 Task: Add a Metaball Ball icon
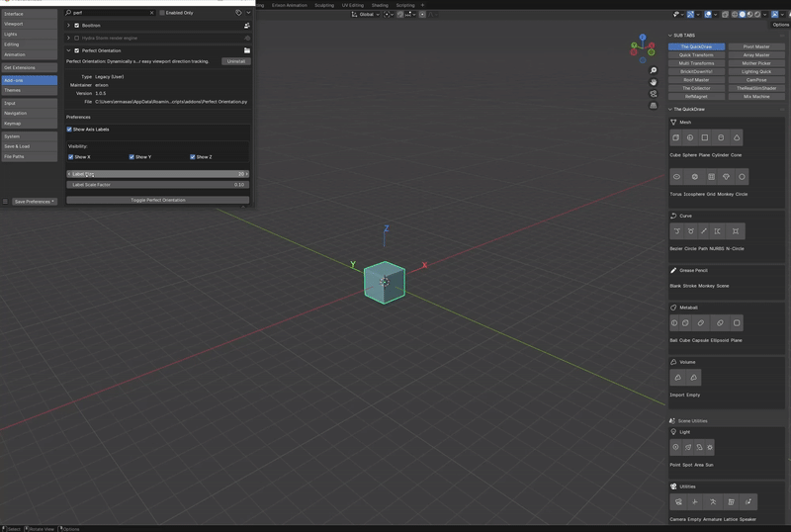[674, 323]
